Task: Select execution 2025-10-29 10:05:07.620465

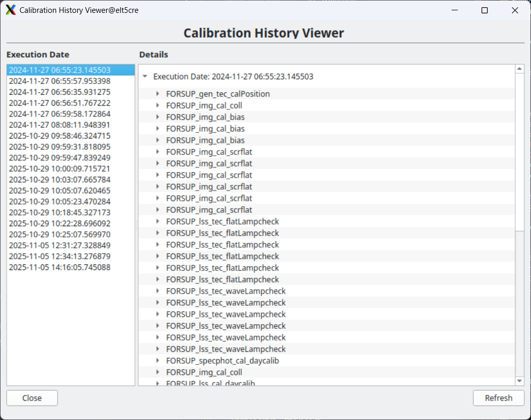Action: (x=71, y=191)
